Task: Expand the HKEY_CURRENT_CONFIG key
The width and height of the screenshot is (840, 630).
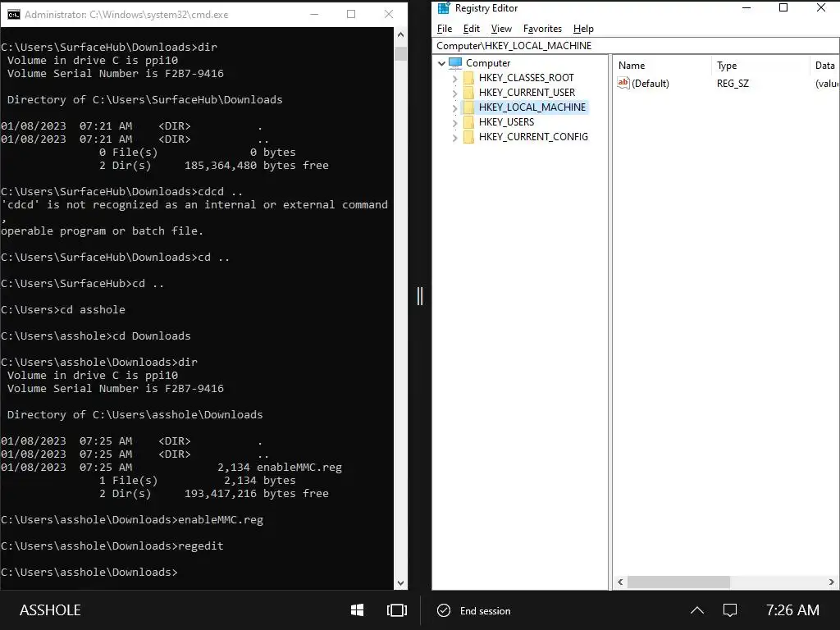Action: 454,138
